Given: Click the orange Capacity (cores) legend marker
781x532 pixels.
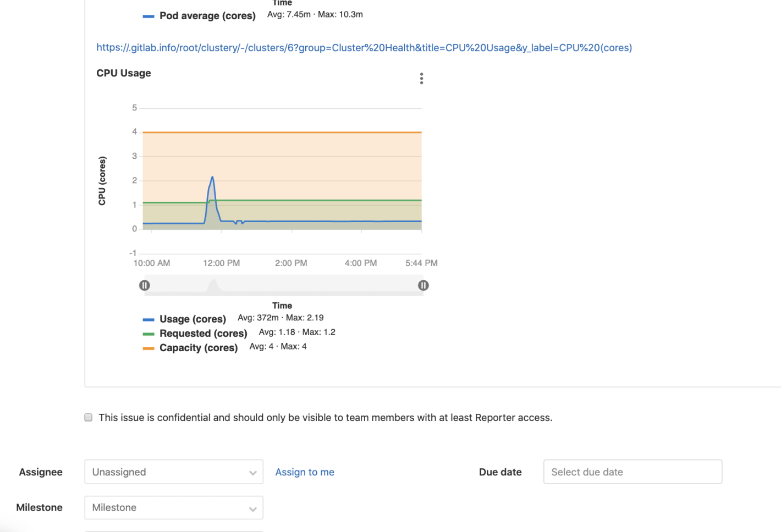Looking at the screenshot, I should (x=148, y=347).
